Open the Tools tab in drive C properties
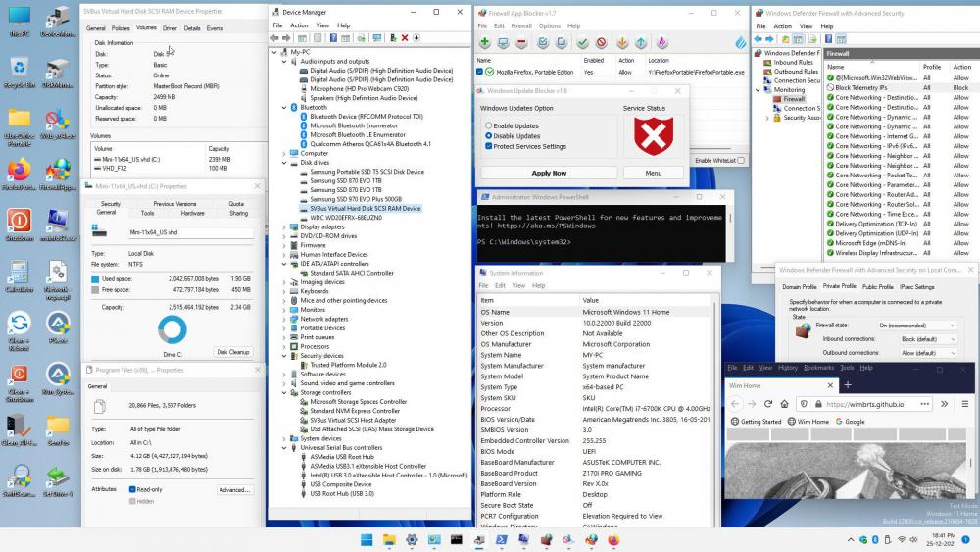 (x=147, y=213)
